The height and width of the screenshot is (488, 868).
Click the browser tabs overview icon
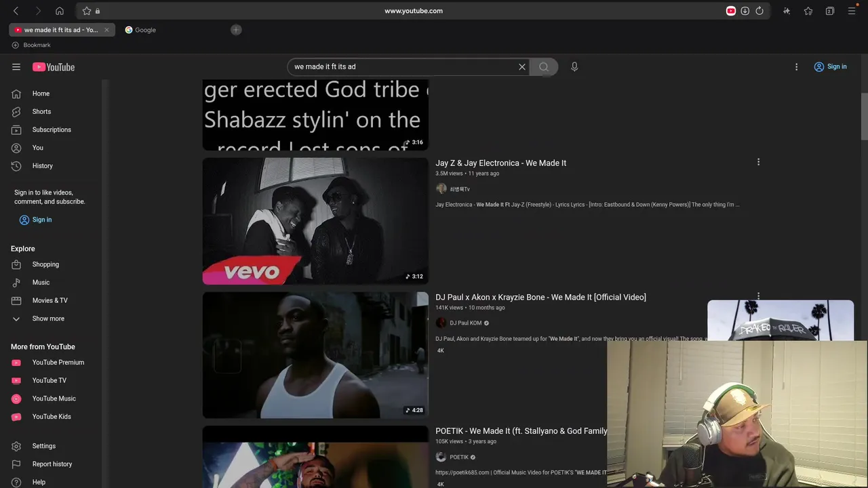pos(830,11)
